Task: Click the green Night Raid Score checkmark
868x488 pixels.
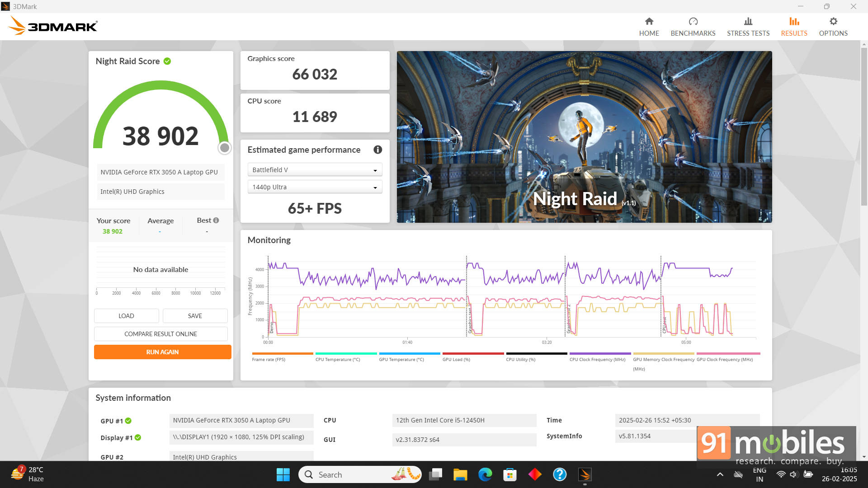Action: [167, 61]
